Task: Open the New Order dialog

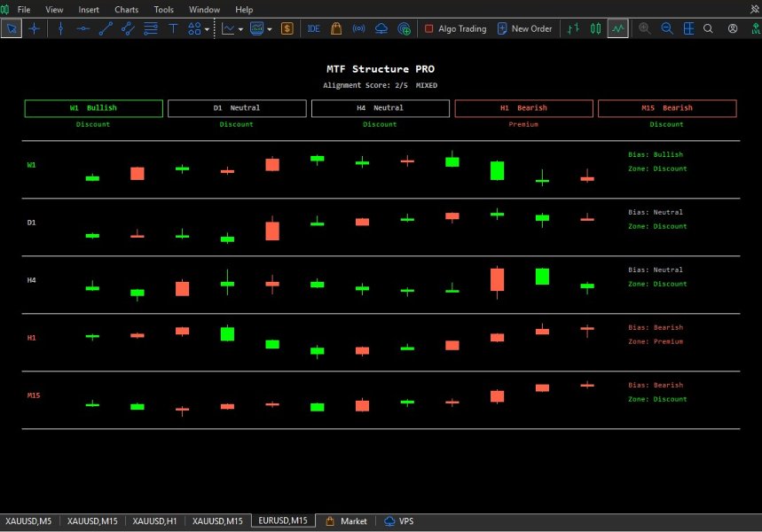Action: pos(525,28)
